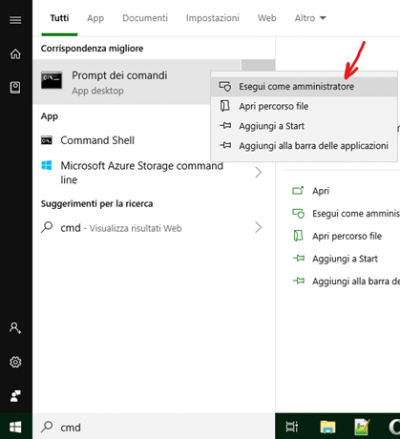400x439 pixels.
Task: Click green file icon for Apri percorso file
Action: [x=298, y=236]
